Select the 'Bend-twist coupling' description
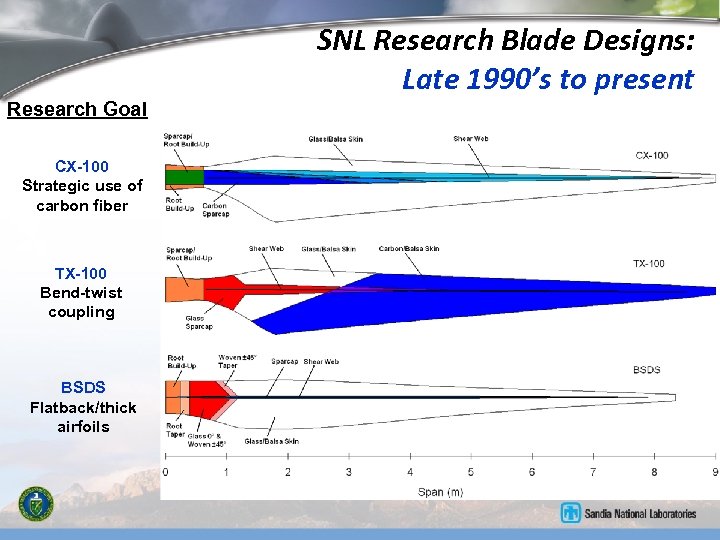This screenshot has height=540, width=720. [81, 302]
